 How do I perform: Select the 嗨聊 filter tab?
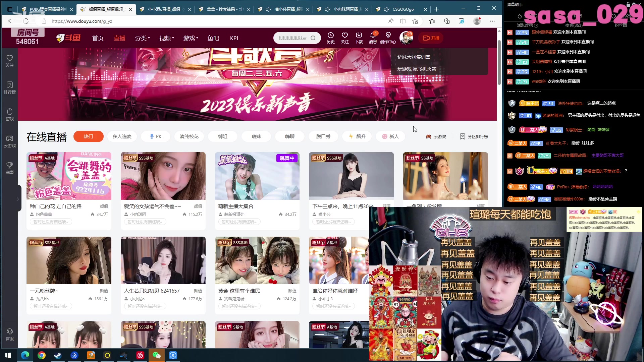click(x=290, y=136)
